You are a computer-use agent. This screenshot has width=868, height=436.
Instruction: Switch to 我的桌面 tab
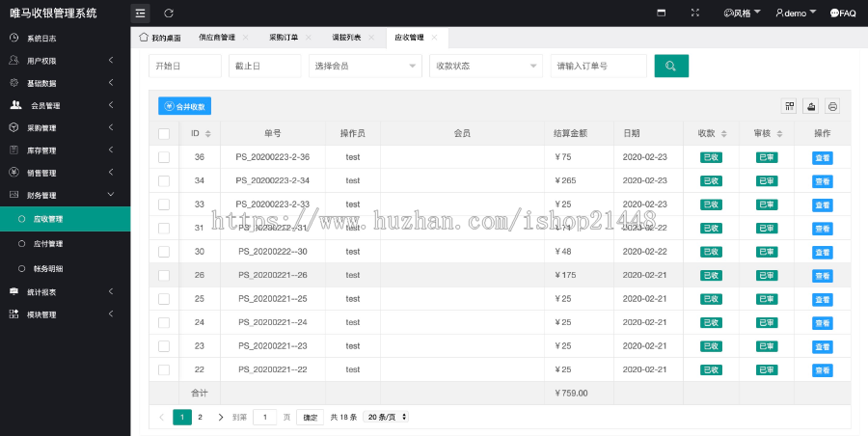[160, 38]
